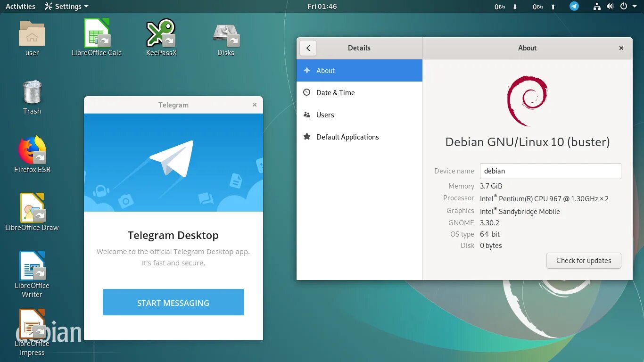Select Default Applications in sidebar

[359, 137]
